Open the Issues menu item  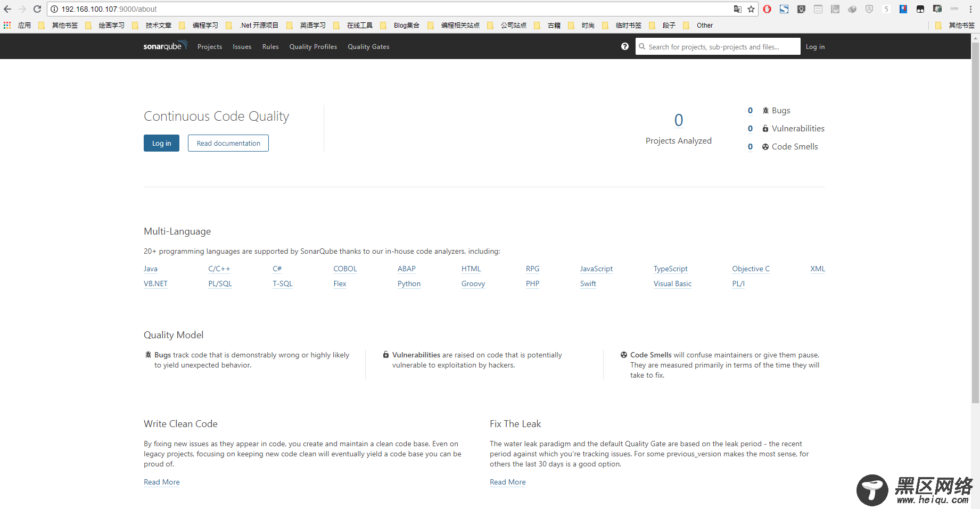point(242,47)
